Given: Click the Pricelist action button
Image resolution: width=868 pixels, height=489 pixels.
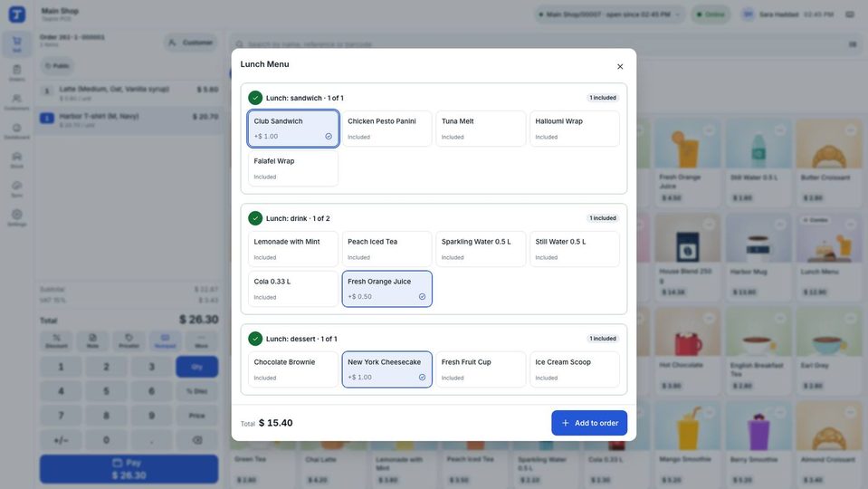Looking at the screenshot, I should pyautogui.click(x=129, y=340).
